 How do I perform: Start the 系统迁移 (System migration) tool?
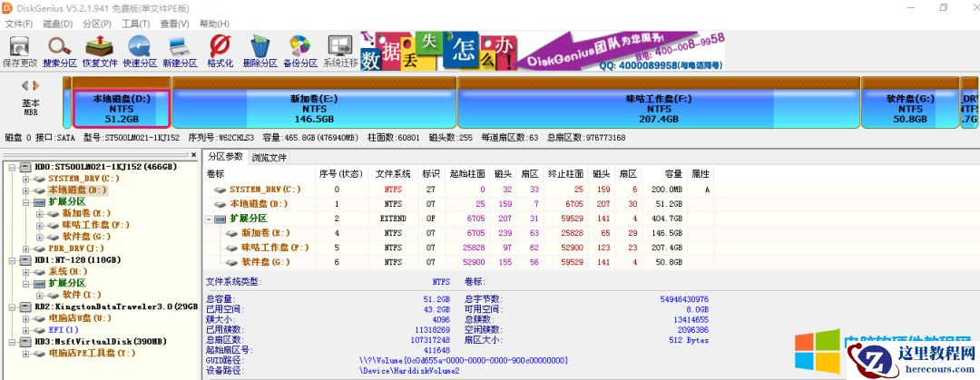[340, 52]
